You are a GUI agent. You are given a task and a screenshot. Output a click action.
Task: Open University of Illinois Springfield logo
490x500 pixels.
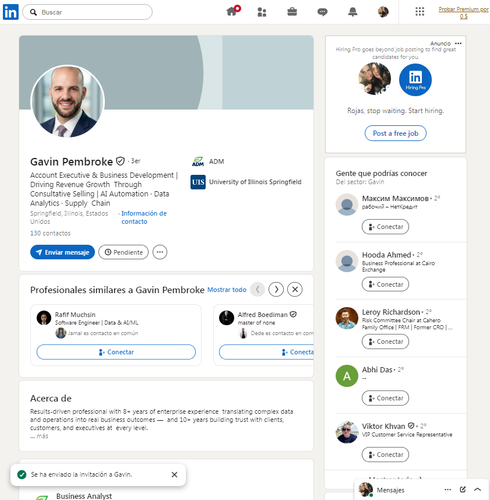[x=198, y=182]
